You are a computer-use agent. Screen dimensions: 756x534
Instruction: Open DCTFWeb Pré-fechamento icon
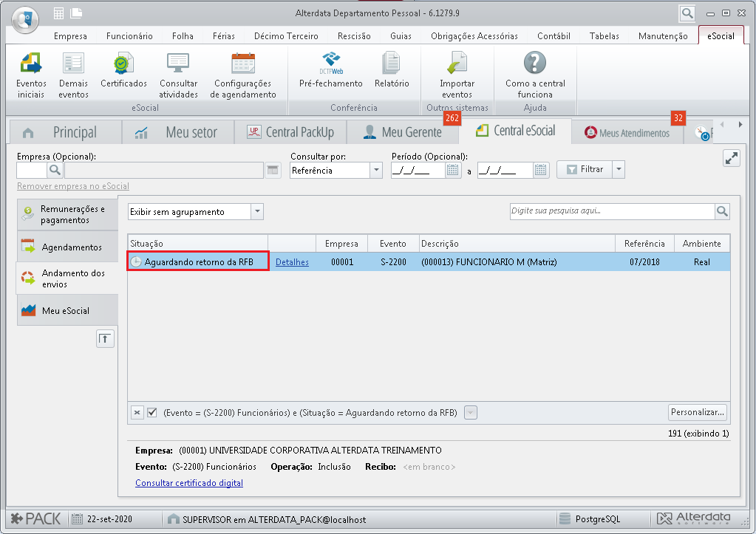coord(331,70)
